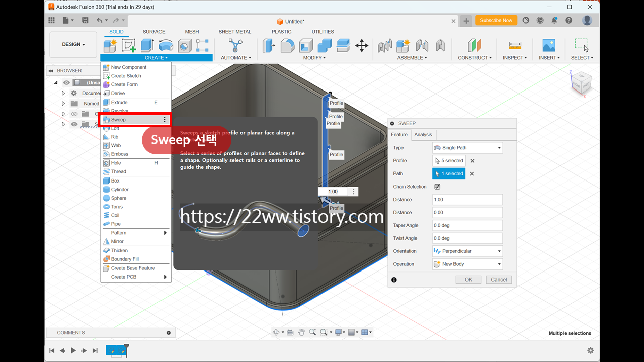Open the CONSTRUCT dropdown menu
The height and width of the screenshot is (362, 644).
475,58
